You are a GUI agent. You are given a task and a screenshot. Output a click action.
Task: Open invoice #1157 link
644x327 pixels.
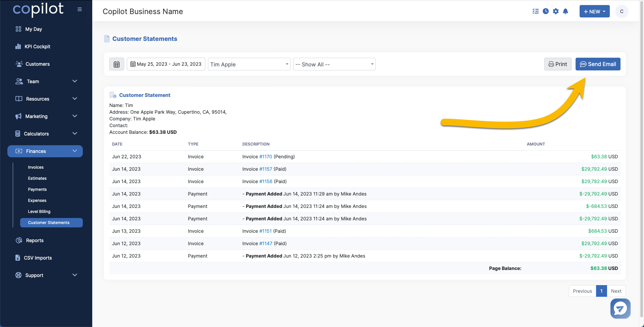pos(266,169)
